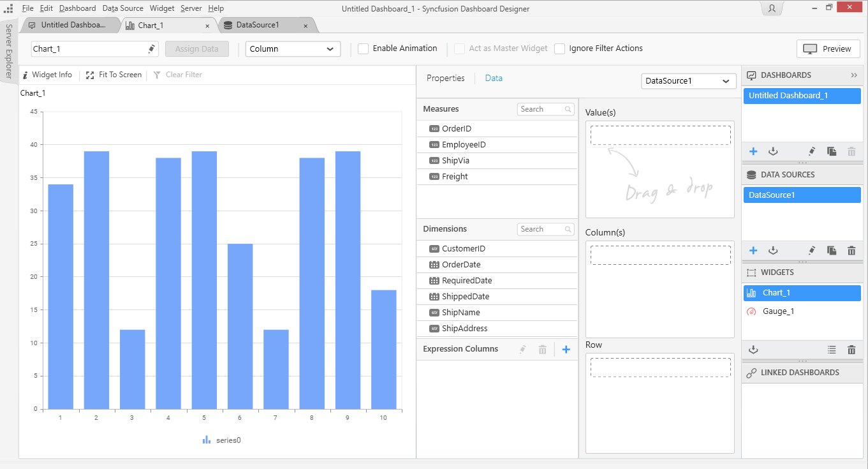Close the DataSource1 tab
868x469 pixels.
pos(305,26)
